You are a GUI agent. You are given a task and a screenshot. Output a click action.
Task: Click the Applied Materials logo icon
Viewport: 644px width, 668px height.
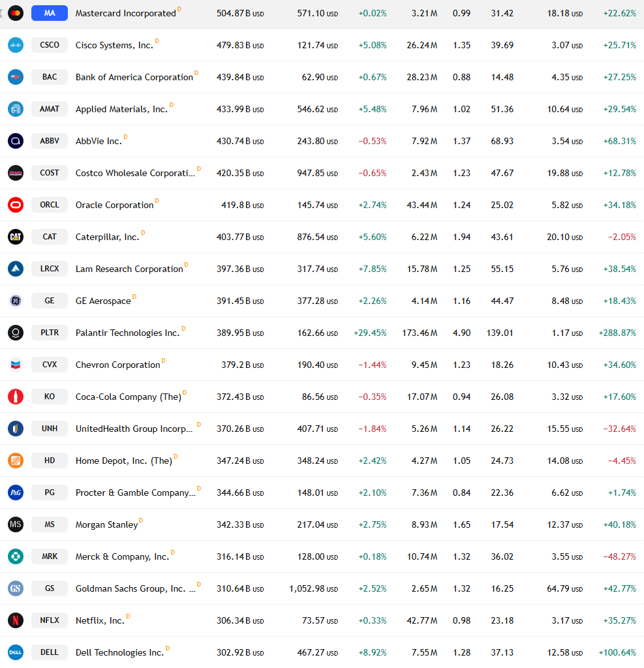click(16, 109)
